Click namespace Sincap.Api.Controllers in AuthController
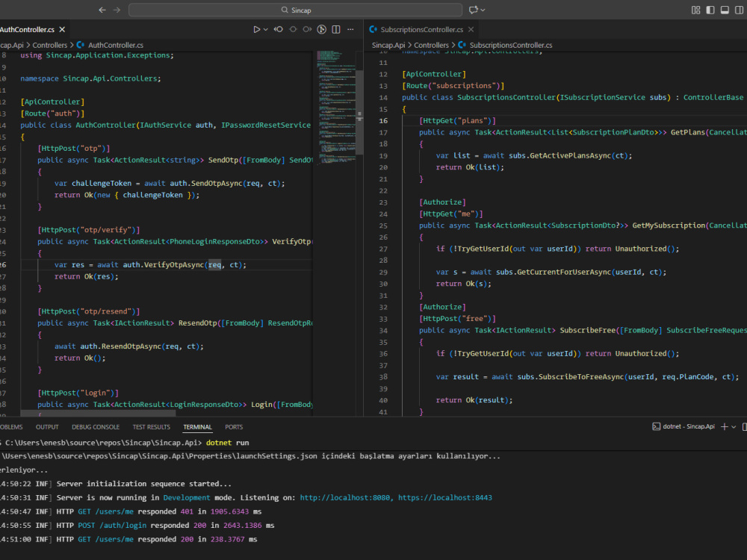The width and height of the screenshot is (747, 560). point(90,78)
